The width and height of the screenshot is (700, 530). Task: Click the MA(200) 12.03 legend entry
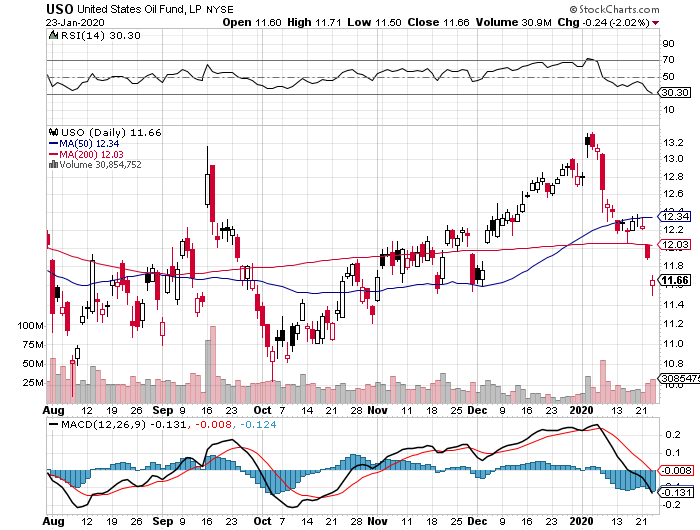click(x=92, y=154)
